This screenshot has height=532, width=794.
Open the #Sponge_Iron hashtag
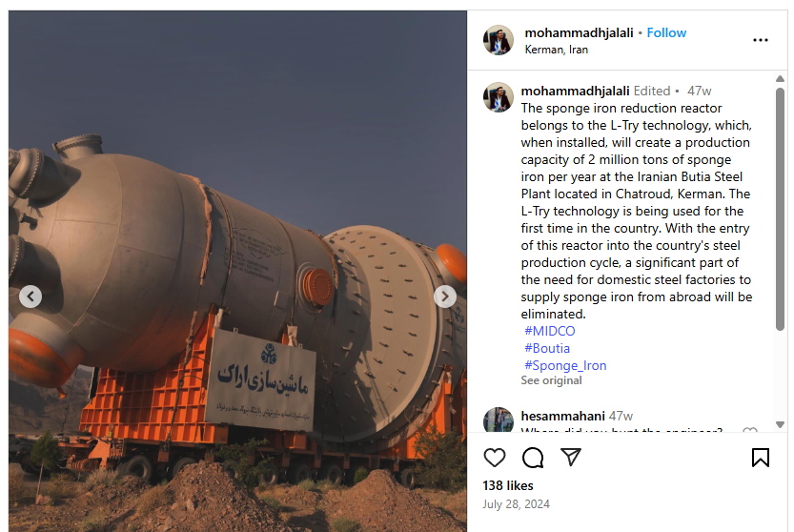(565, 365)
